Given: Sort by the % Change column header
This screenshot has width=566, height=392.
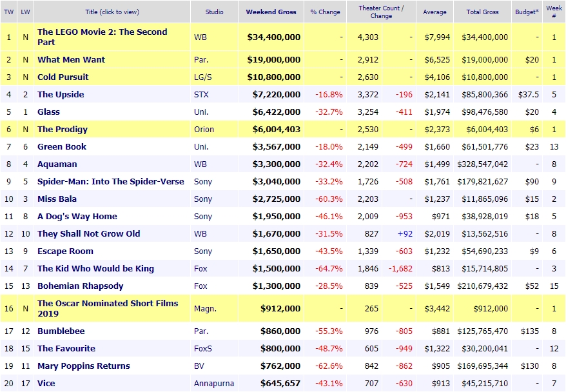Looking at the screenshot, I should click(x=326, y=12).
